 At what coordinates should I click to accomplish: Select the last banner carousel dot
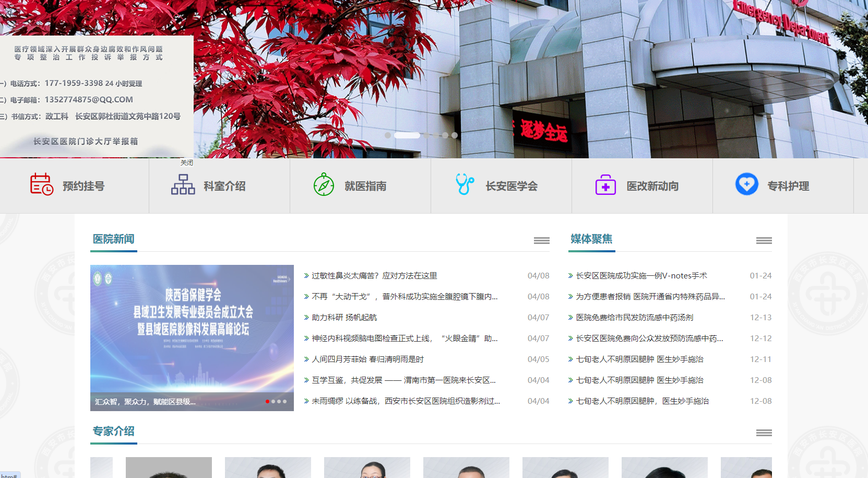[455, 135]
